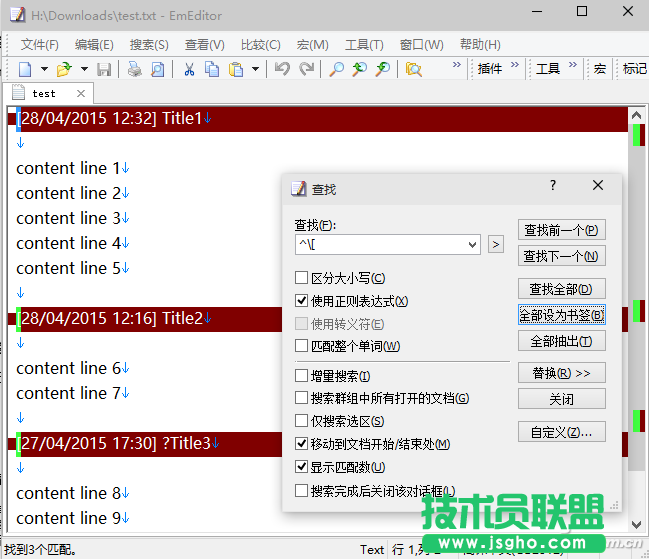Click the Find magnifier toolbar icon
Viewport: 649px width, 559px height.
coord(337,69)
